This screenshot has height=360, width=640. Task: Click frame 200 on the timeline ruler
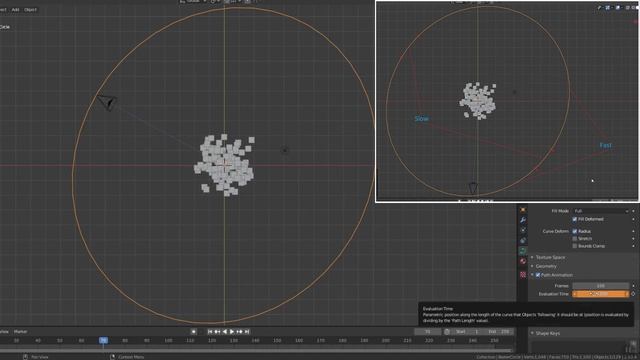(385, 340)
